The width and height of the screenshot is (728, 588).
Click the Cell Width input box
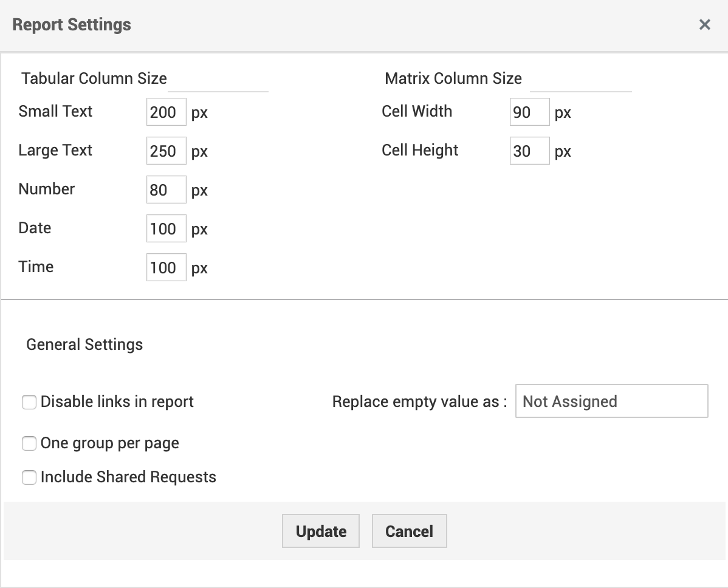coord(529,112)
